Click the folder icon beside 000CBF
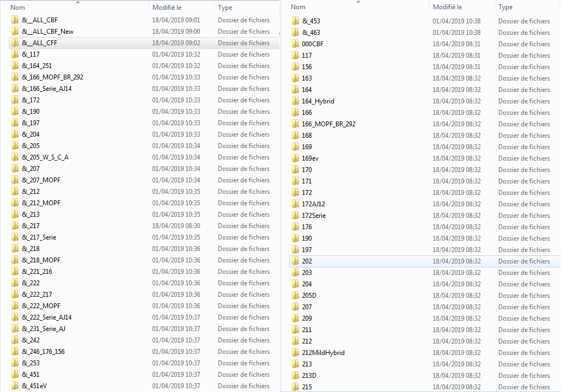Image resolution: width=562 pixels, height=392 pixels. pyautogui.click(x=295, y=44)
